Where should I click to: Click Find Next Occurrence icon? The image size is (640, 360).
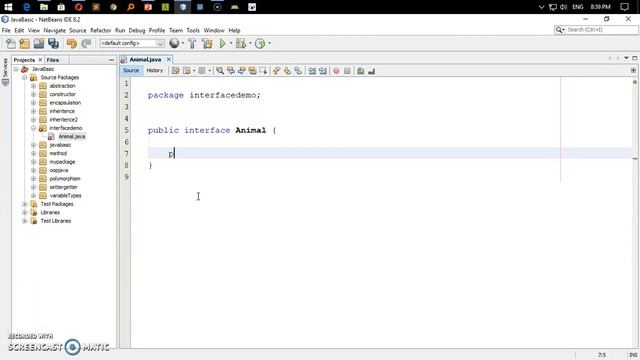click(242, 71)
